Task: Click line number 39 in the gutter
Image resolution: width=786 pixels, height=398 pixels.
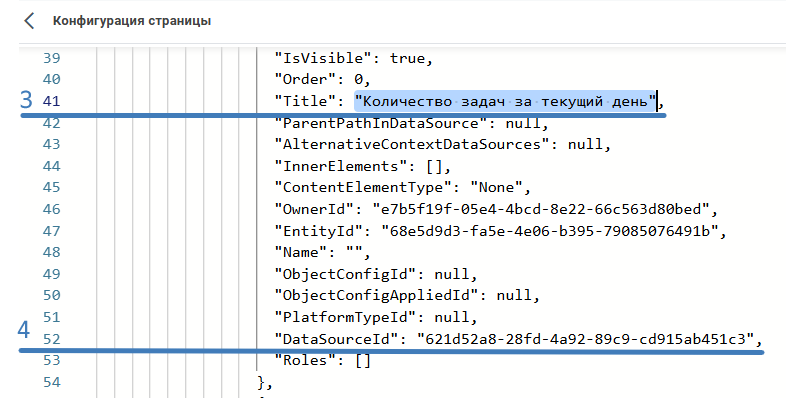Action: click(52, 58)
